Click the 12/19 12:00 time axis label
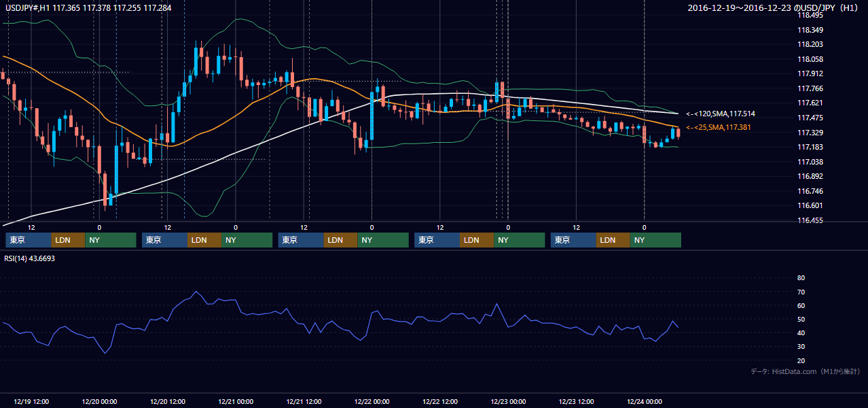Screen dimensions: 868x408 coord(31,401)
